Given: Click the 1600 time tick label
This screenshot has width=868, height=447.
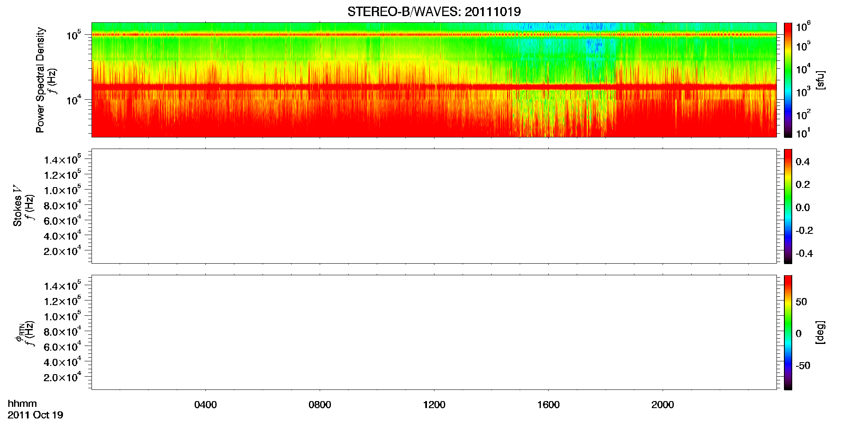Looking at the screenshot, I should coord(548,405).
